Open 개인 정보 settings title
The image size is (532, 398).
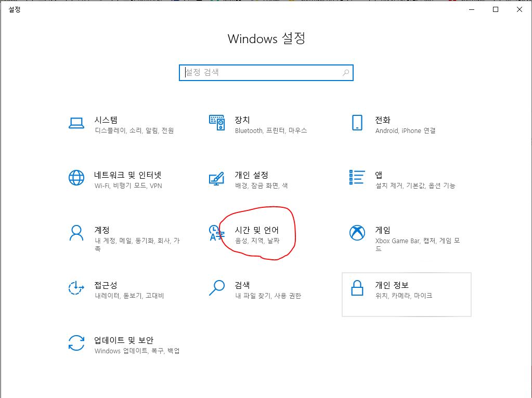392,285
